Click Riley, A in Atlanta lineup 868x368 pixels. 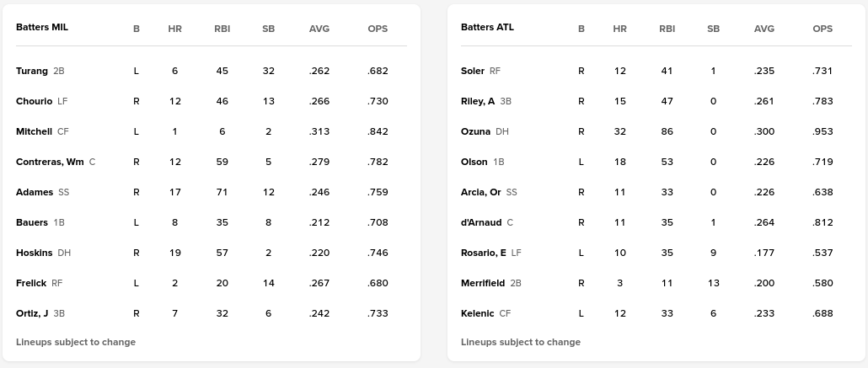(478, 101)
